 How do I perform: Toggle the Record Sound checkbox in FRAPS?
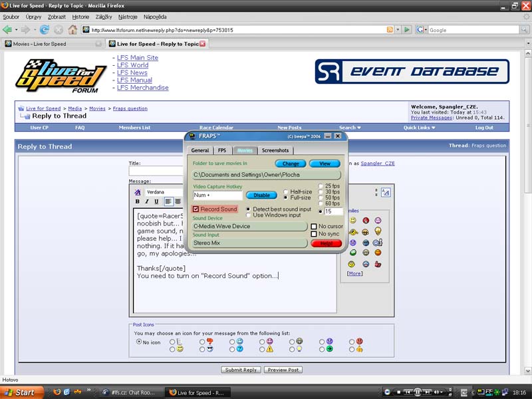[x=196, y=209]
